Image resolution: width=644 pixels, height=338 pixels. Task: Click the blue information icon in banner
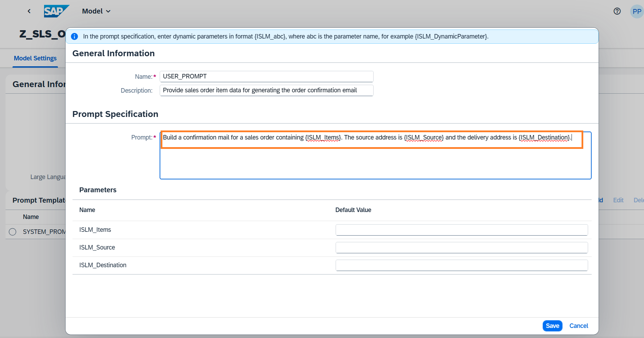pos(74,36)
